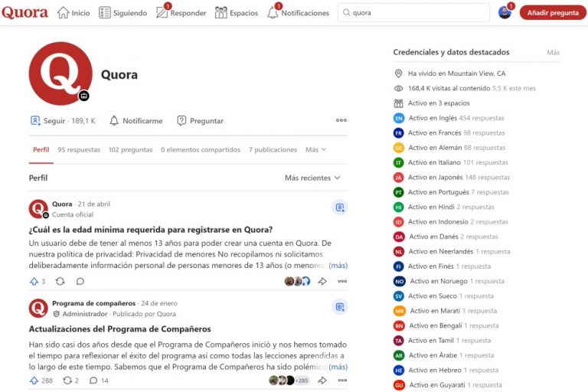Comment on the edad mínima answer

[x=80, y=281]
